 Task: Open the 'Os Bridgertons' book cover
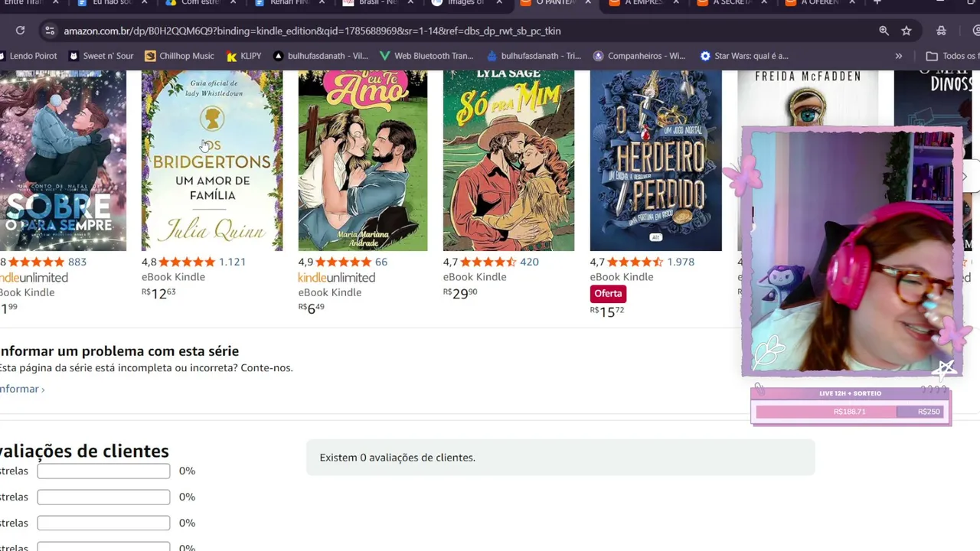212,161
